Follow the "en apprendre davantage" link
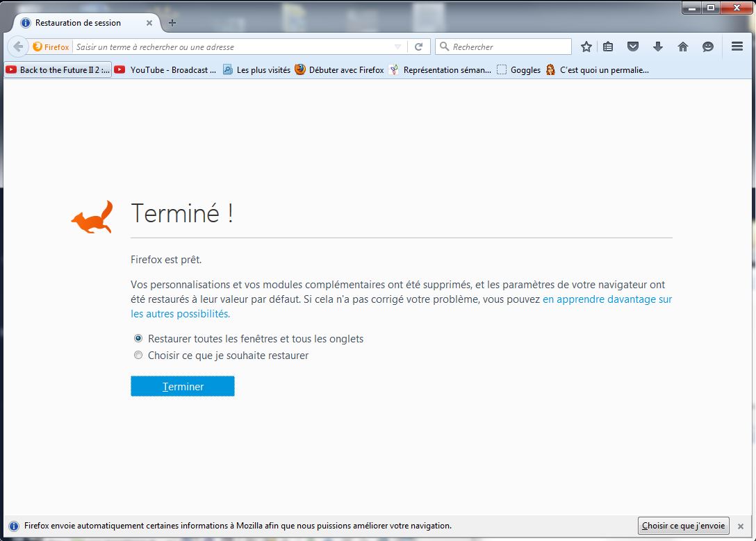Image resolution: width=756 pixels, height=541 pixels. pos(607,299)
